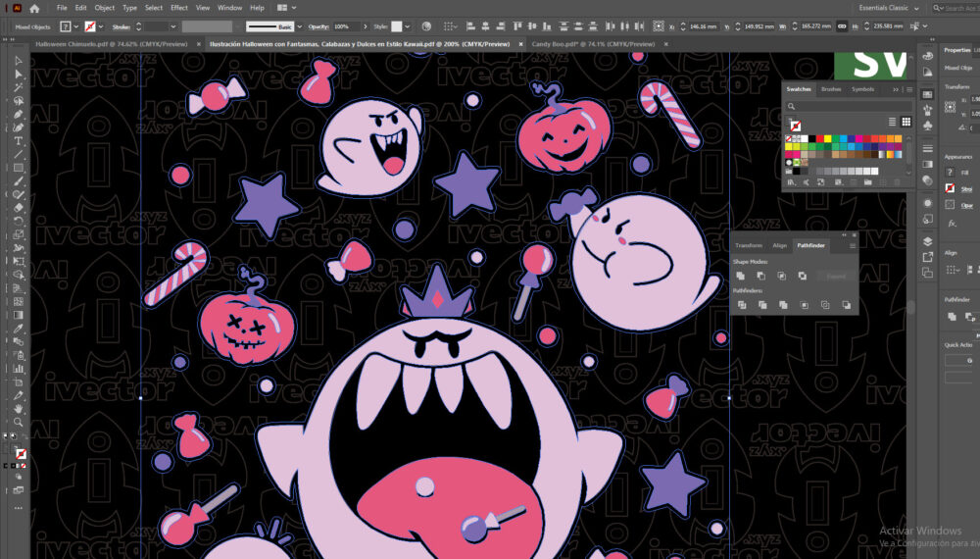
Task: Switch to the Symbols panel tab
Action: (862, 89)
